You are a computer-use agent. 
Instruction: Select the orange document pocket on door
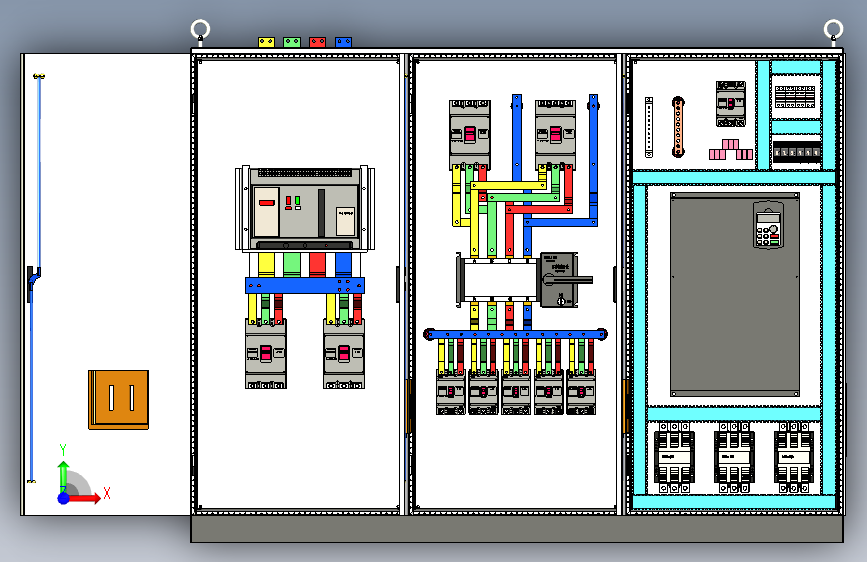118,399
